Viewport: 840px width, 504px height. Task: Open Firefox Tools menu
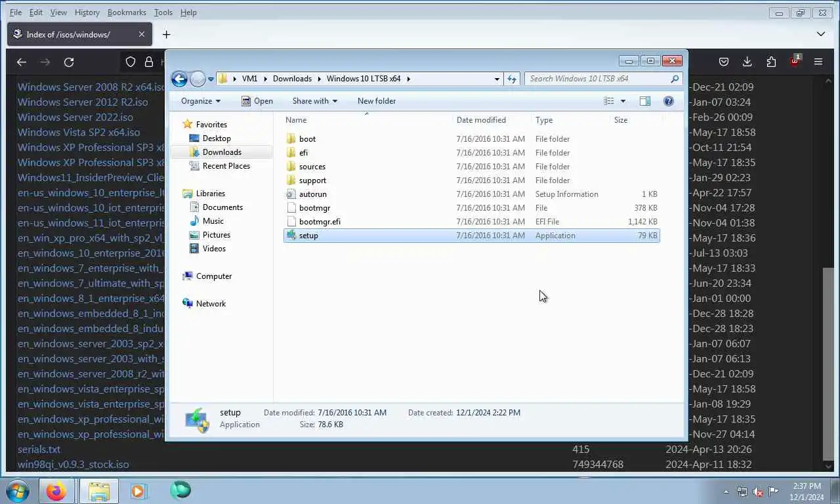click(163, 12)
